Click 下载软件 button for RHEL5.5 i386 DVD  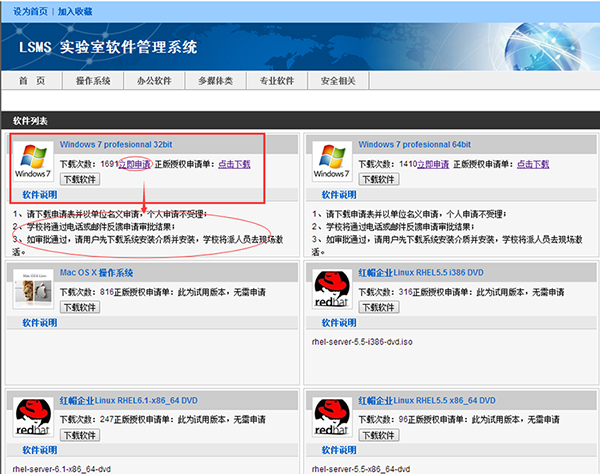379,307
